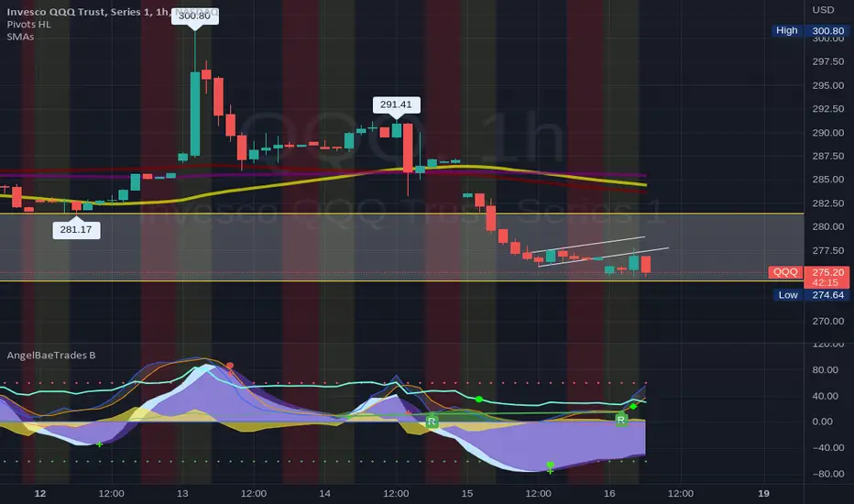
Task: Click the 281.17 pivot low label
Action: [76, 229]
